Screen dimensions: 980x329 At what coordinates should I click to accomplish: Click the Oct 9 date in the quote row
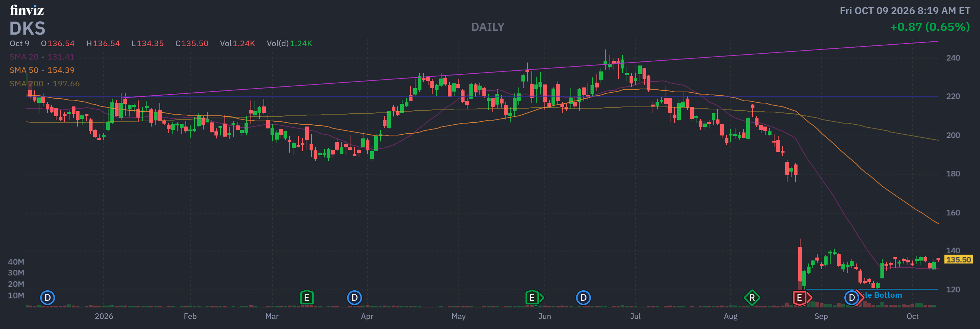(x=19, y=44)
